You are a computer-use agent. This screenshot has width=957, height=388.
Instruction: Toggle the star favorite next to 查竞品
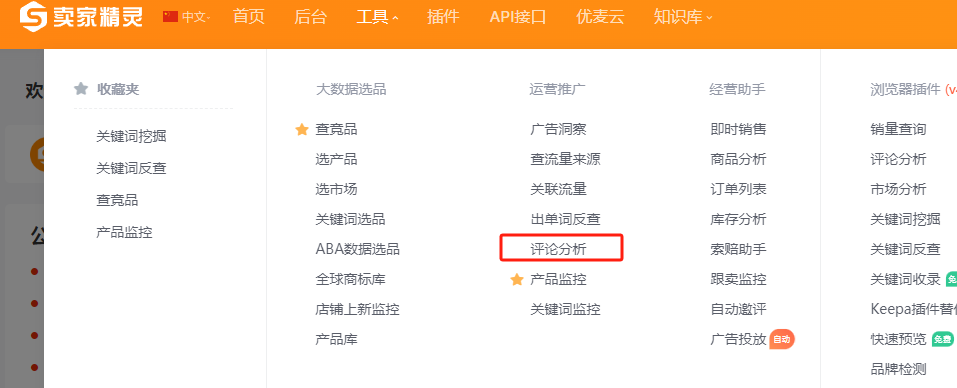tap(302, 129)
